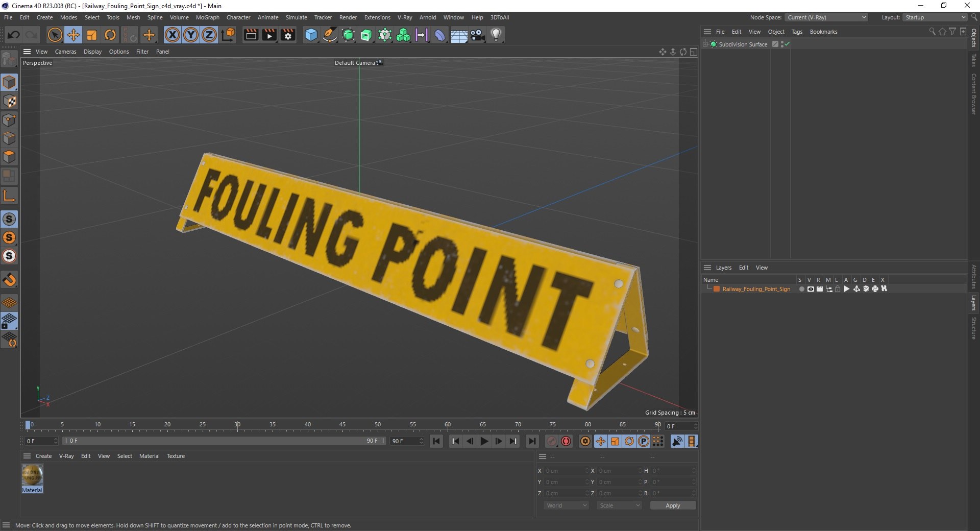Image resolution: width=980 pixels, height=531 pixels.
Task: Open the material manager Create menu
Action: coord(43,456)
